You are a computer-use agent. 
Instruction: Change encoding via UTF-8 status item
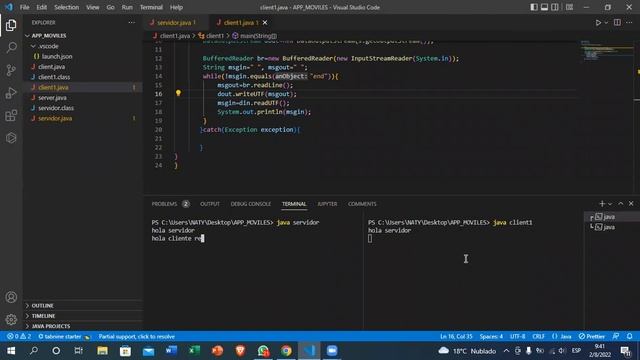(518, 336)
